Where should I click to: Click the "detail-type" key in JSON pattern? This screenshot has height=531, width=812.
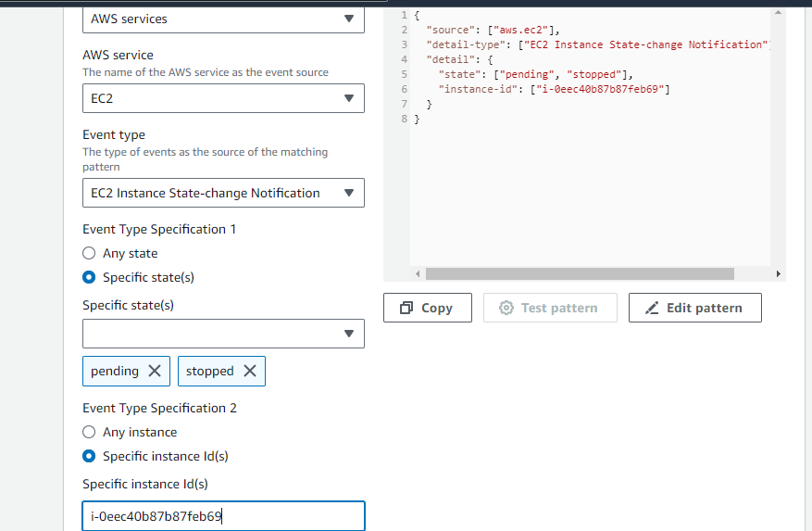466,44
